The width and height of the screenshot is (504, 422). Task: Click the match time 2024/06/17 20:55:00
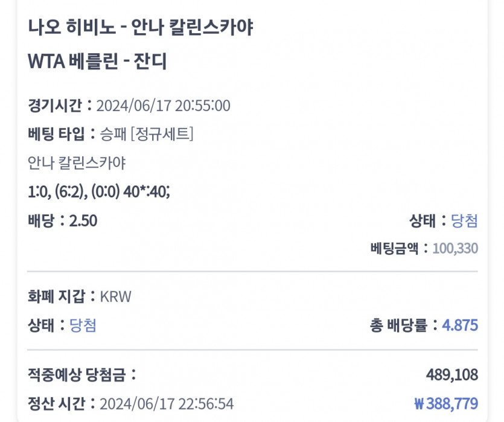[163, 106]
